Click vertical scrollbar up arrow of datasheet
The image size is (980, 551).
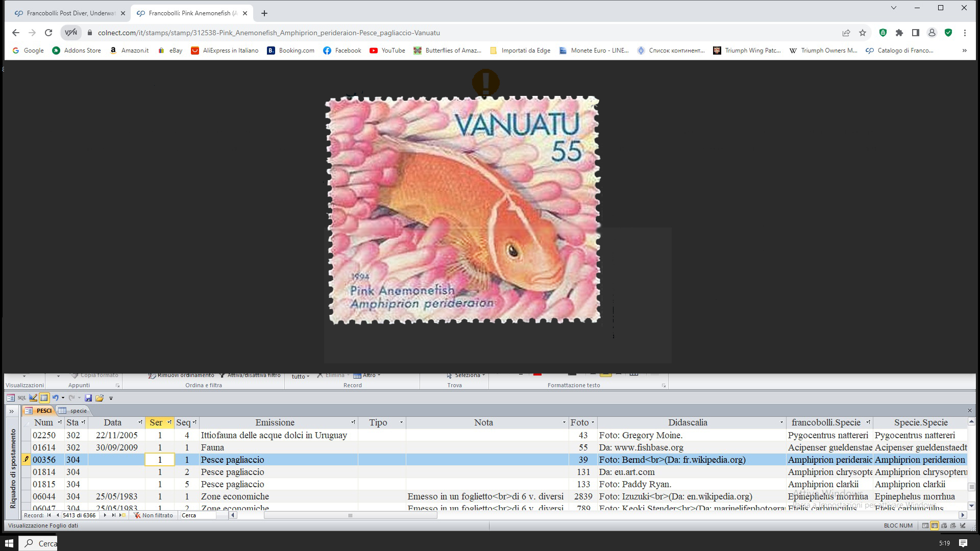coord(971,422)
